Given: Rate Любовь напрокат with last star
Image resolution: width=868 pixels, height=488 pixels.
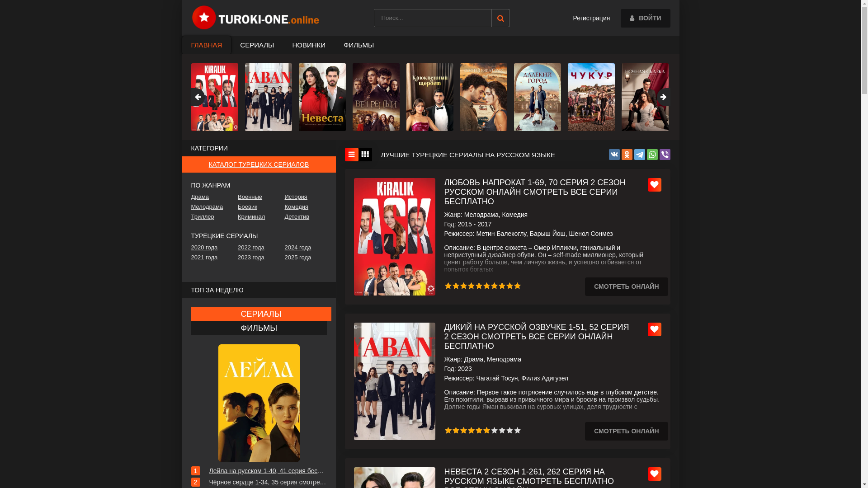Looking at the screenshot, I should 517,286.
